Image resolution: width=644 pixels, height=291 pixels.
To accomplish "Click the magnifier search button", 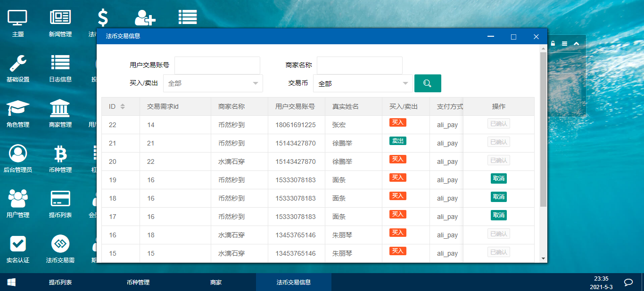I will (x=428, y=83).
